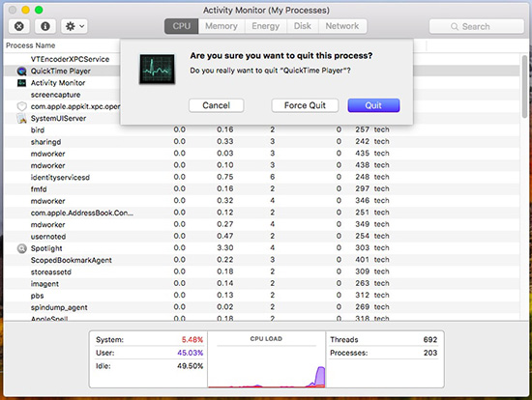Select the identityservicesd process

pos(60,177)
